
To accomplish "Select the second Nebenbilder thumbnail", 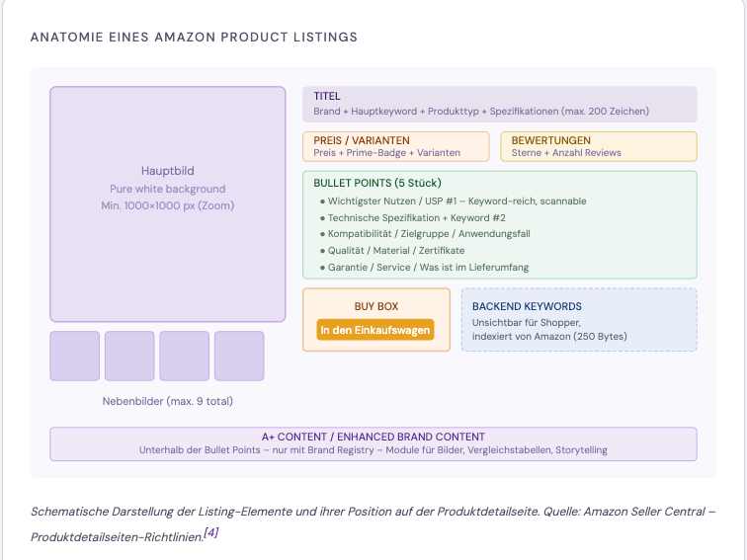I will (x=129, y=357).
